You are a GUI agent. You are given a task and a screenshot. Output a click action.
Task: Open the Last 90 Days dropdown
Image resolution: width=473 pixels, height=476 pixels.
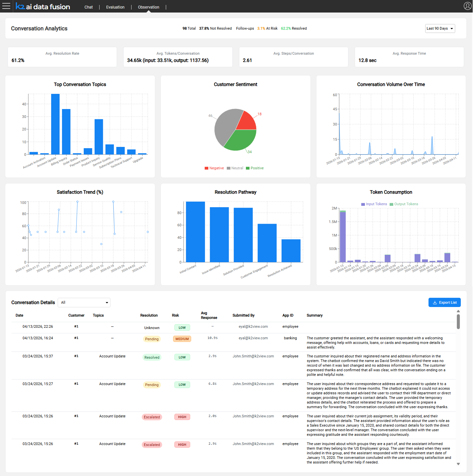point(440,28)
